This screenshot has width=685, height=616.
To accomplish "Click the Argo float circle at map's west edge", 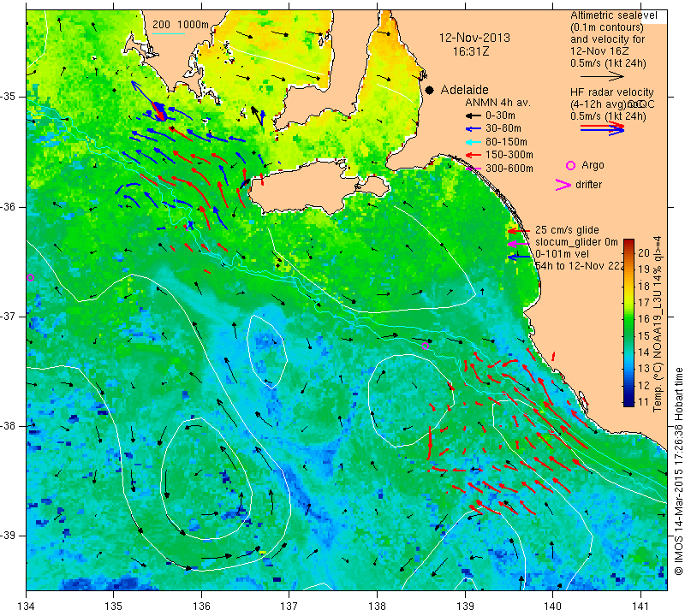I will 30,278.
